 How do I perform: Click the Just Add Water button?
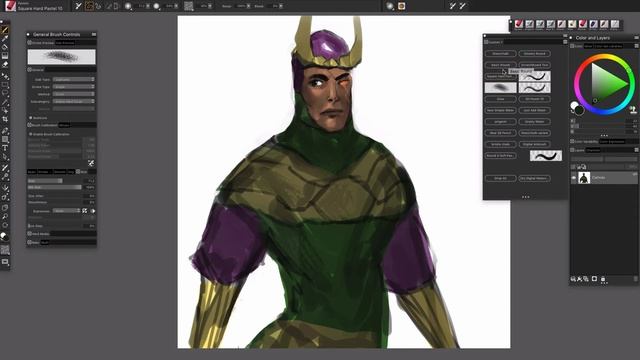[x=534, y=110]
